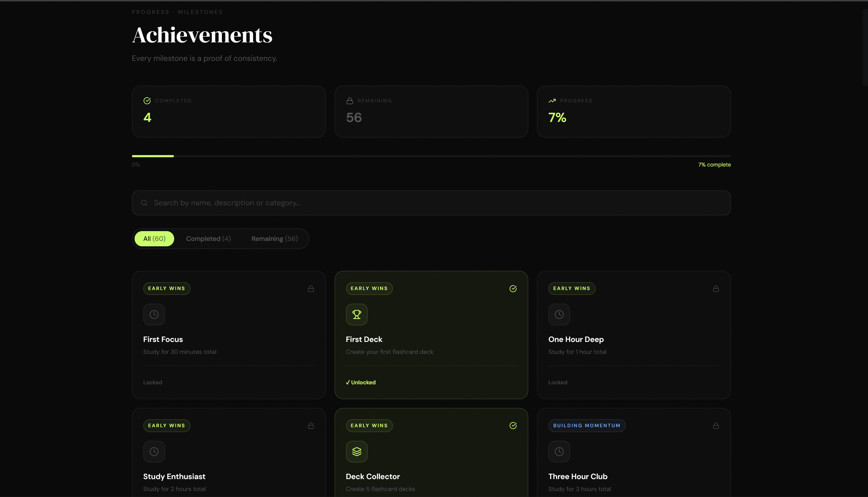Click the Remaining lock icon in stats card
Screen dimensions: 868x497
click(349, 101)
